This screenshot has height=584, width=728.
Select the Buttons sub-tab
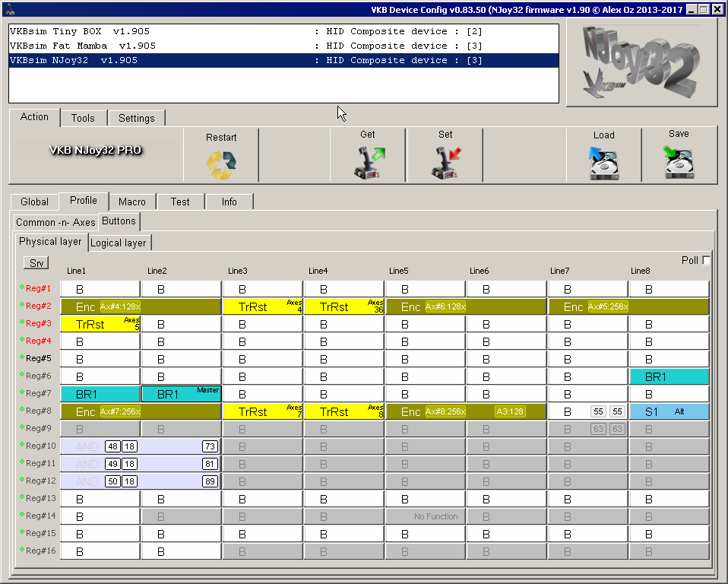tap(119, 221)
